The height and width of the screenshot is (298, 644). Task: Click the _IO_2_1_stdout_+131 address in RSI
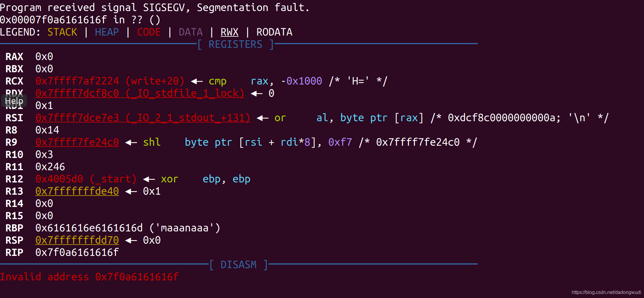tap(143, 118)
